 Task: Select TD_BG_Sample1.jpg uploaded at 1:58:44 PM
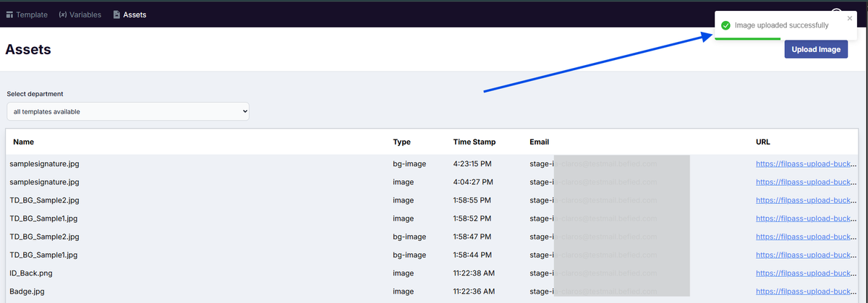[43, 255]
